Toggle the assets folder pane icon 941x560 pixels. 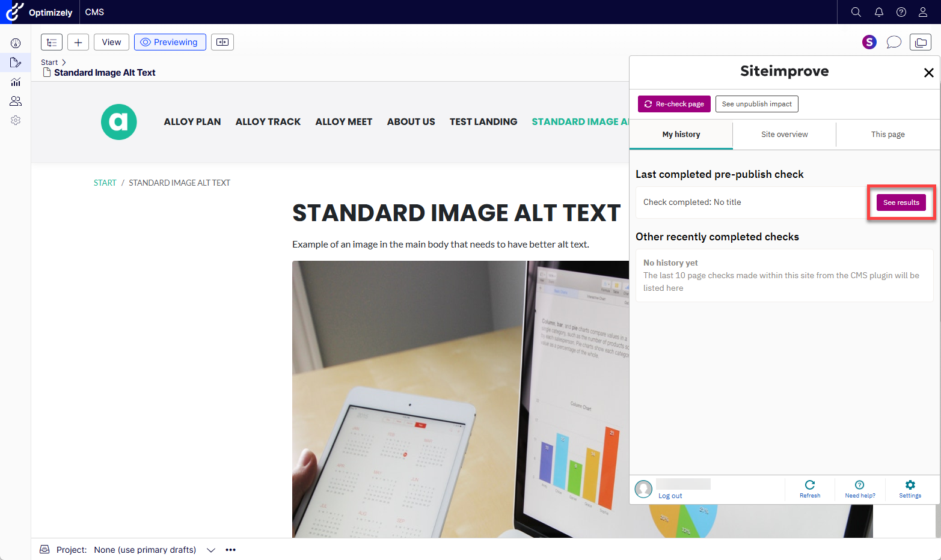click(921, 42)
